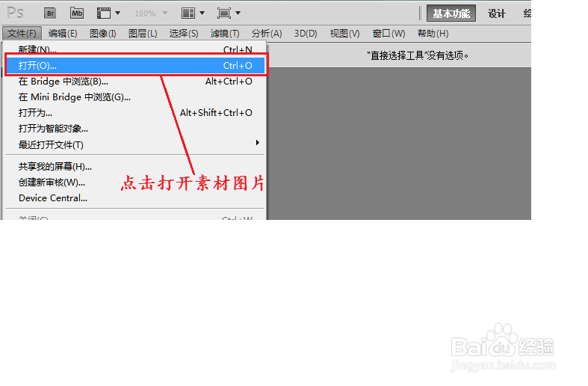Open the 文件(F) menu
588x386 pixels.
tap(22, 34)
